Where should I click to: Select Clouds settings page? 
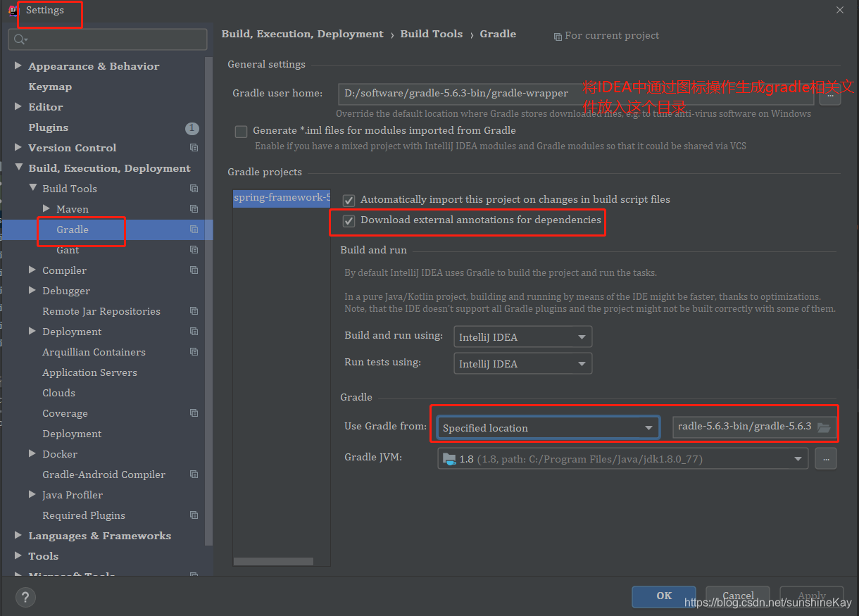(58, 393)
